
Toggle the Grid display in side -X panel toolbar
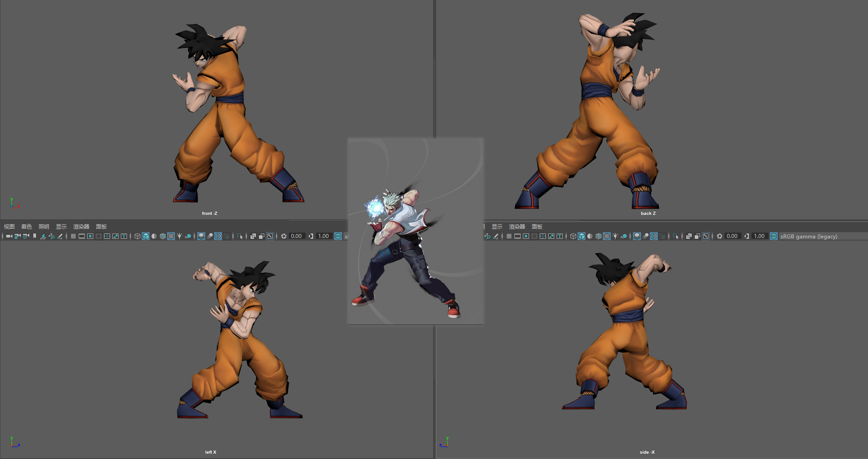pos(509,236)
